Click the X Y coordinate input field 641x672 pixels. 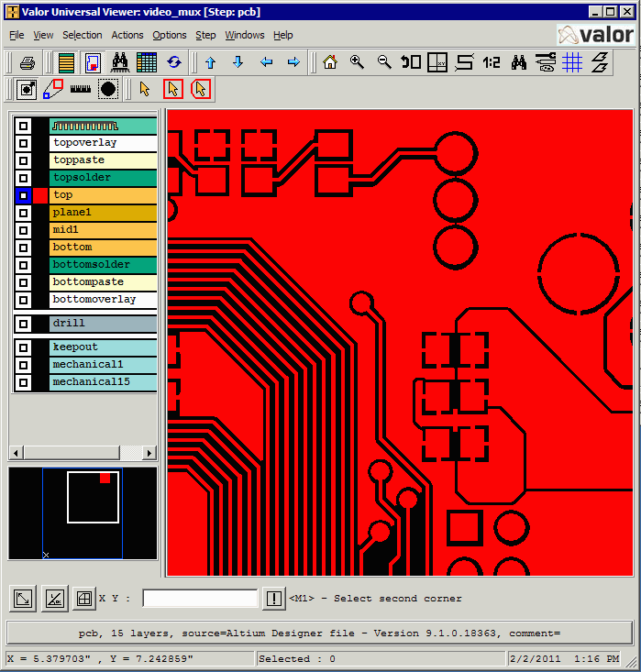[200, 599]
